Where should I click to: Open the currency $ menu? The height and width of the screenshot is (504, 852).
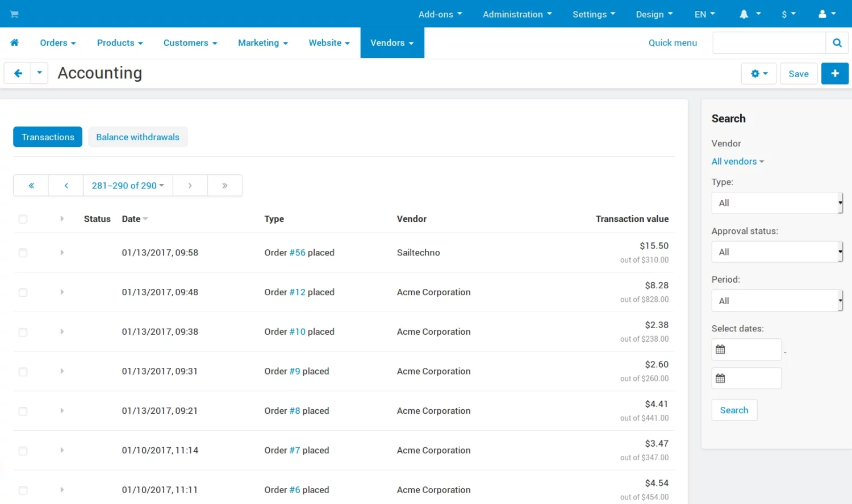(789, 14)
